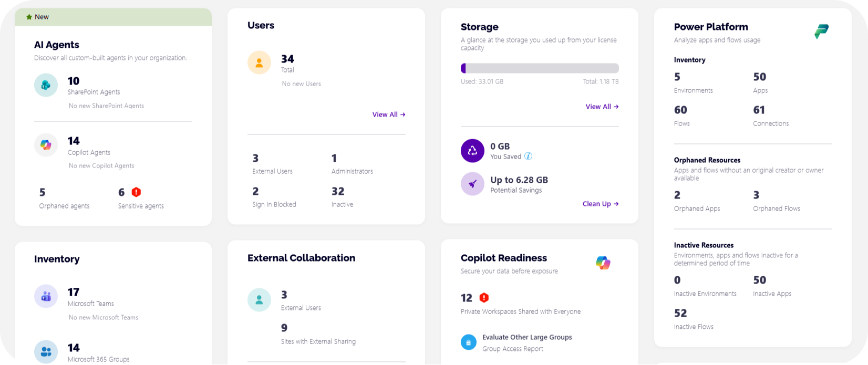Click the red alert badge next to Sensitive agents

coord(136,192)
